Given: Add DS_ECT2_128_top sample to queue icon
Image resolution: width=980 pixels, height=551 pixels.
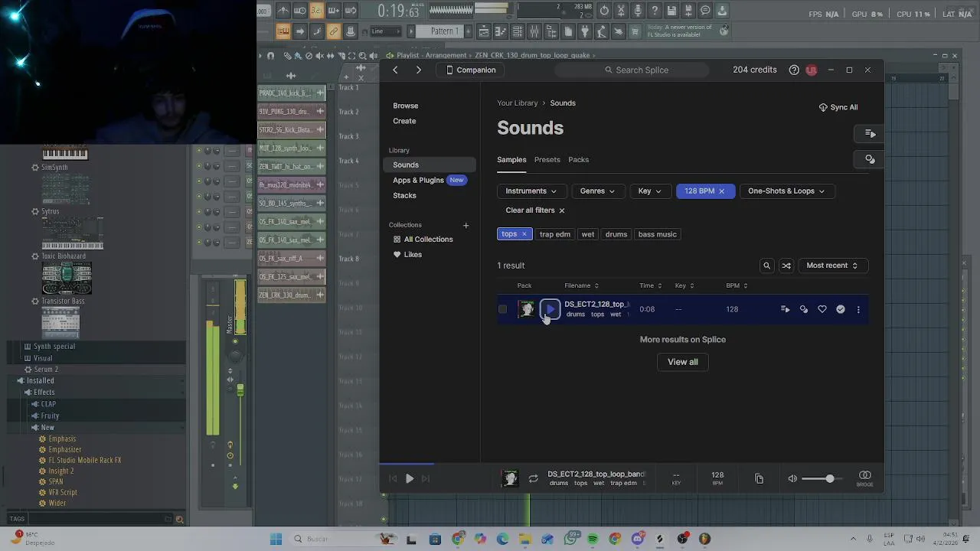Looking at the screenshot, I should [x=785, y=309].
